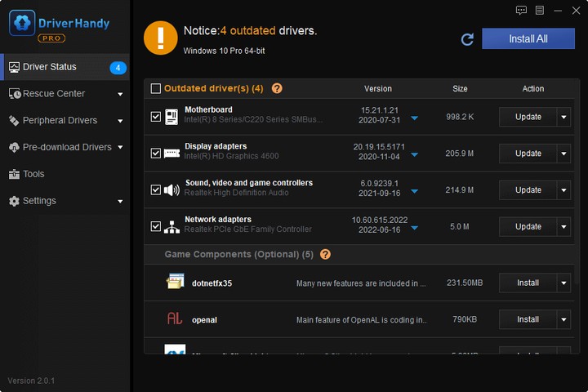
Task: Open the feedback chat icon
Action: click(521, 10)
